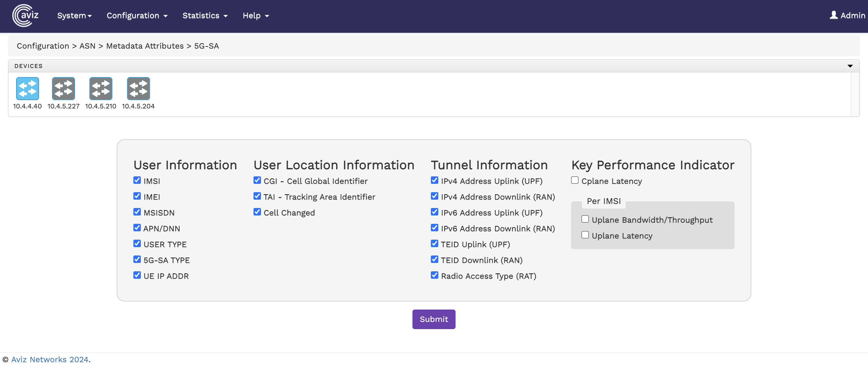Screen dimensions: 868x374
Task: Open the Statistics menu
Action: pos(205,16)
